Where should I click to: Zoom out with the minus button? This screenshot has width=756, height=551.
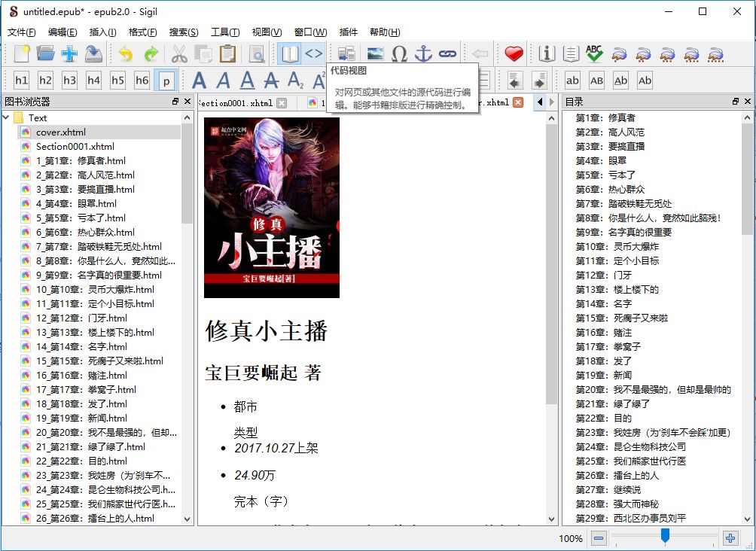point(599,538)
